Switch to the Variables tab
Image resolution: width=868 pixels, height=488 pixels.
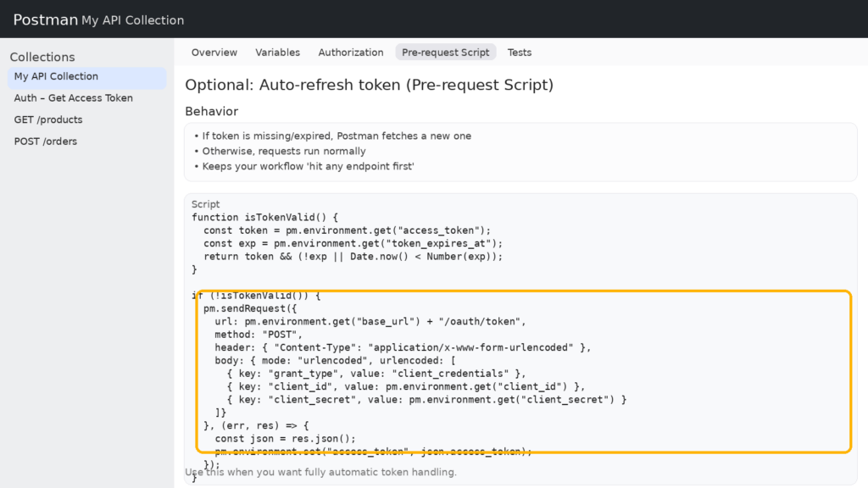[x=277, y=53]
